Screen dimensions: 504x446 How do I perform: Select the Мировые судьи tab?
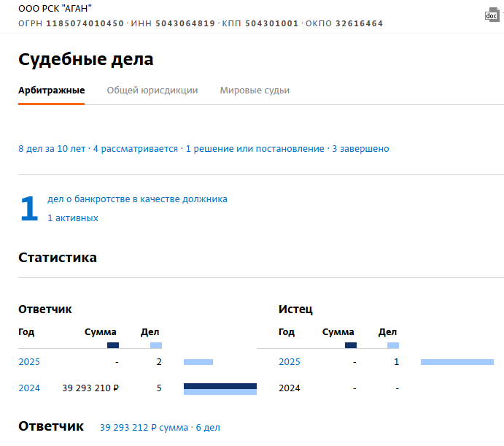tap(255, 91)
